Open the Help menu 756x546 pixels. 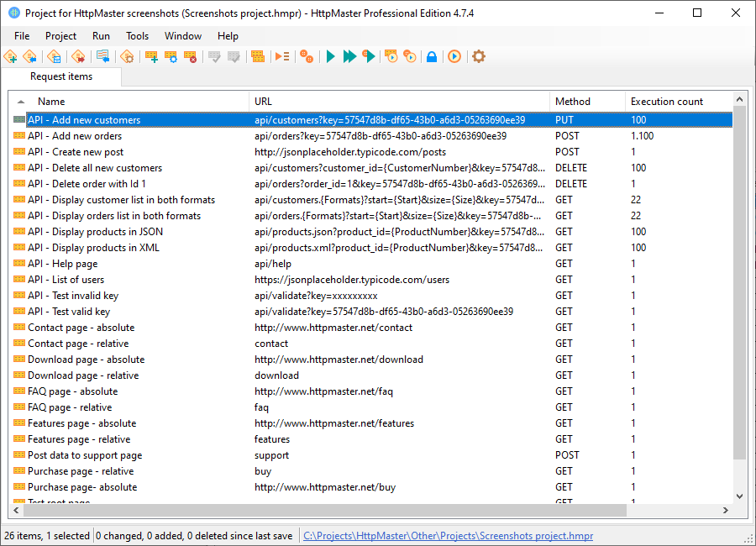pyautogui.click(x=228, y=36)
